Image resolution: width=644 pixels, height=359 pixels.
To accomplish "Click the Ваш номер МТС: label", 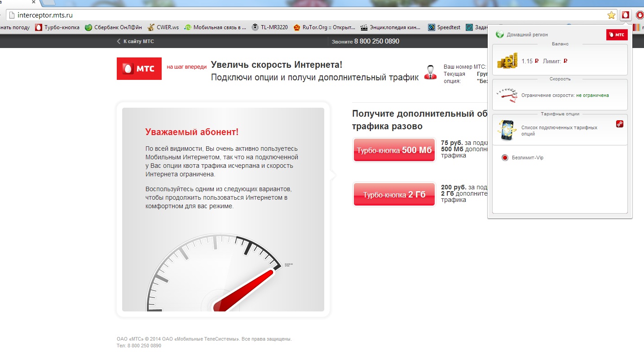I will (465, 67).
